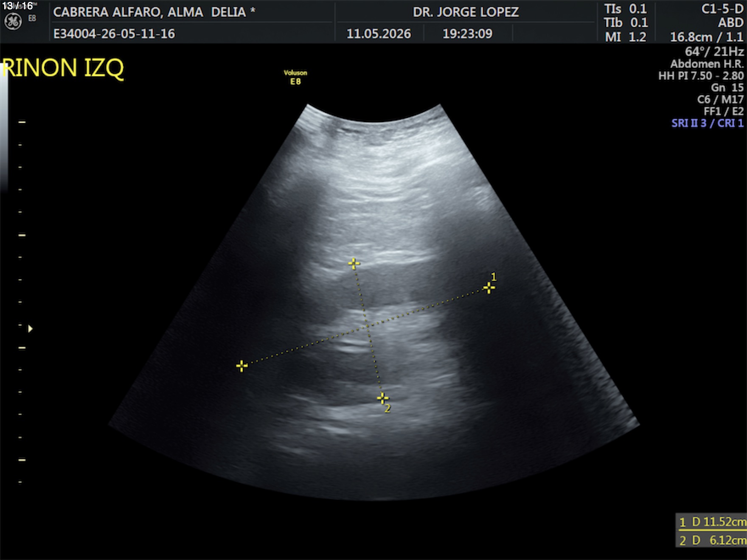Viewport: 747px width, 560px height.
Task: Select caliper marker labeled 2
Action: pos(382,398)
